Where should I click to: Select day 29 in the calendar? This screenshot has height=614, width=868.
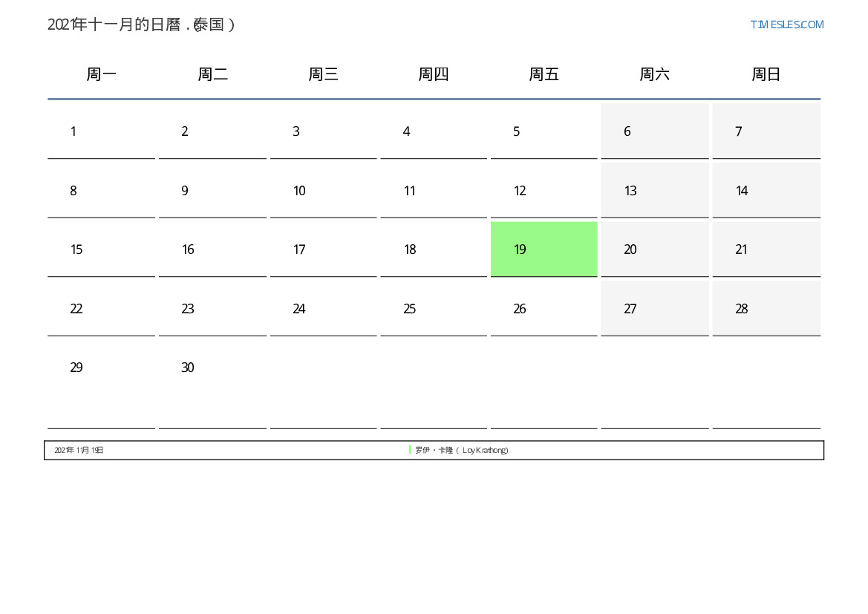pyautogui.click(x=101, y=385)
